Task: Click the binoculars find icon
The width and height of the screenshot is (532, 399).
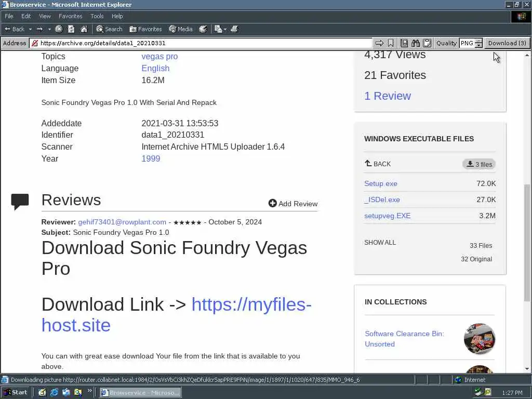Action: 416,43
